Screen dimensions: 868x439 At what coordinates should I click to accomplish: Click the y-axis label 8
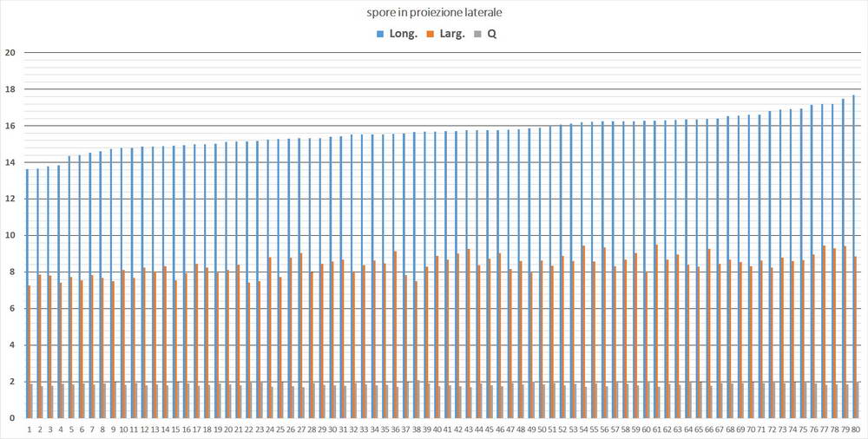coord(11,272)
